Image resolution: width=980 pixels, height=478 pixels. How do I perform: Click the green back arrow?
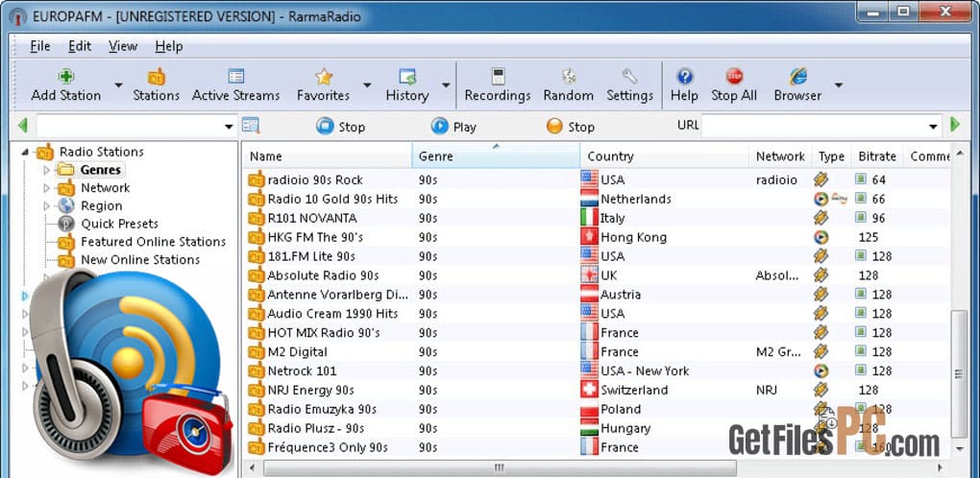pos(23,126)
